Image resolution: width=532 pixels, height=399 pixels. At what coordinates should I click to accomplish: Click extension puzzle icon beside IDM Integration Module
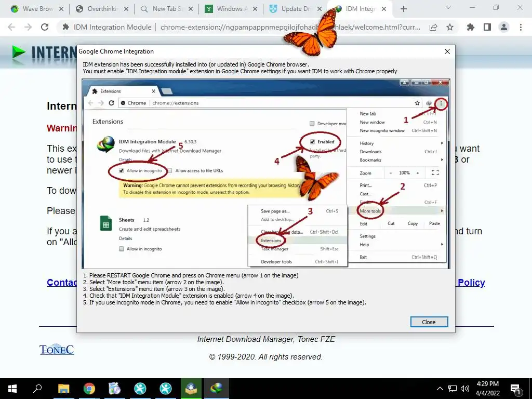(66, 27)
